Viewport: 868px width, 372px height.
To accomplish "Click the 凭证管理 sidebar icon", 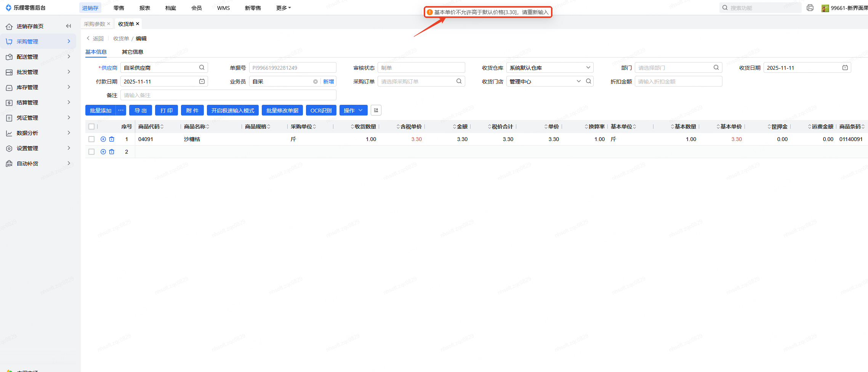I will [x=9, y=118].
